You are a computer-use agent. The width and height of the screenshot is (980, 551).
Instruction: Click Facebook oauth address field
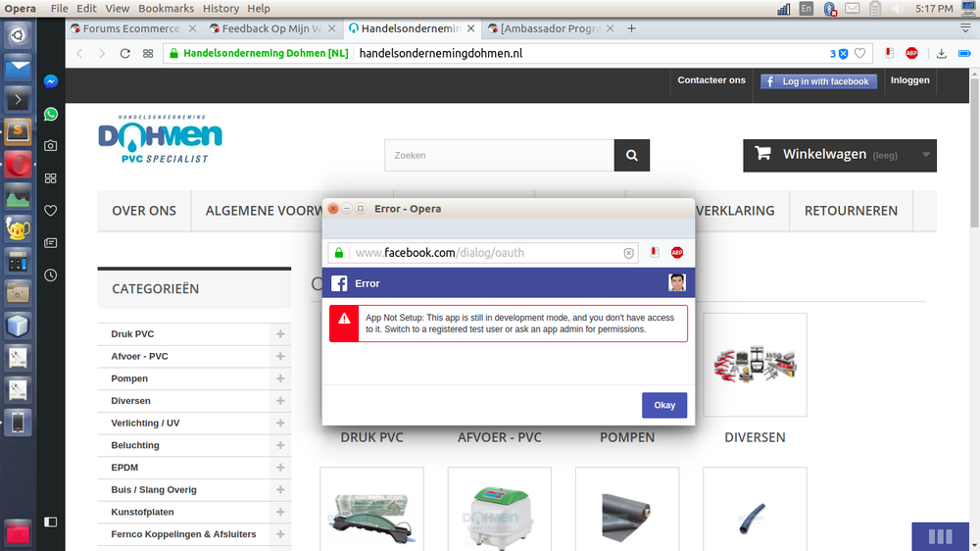(x=483, y=253)
